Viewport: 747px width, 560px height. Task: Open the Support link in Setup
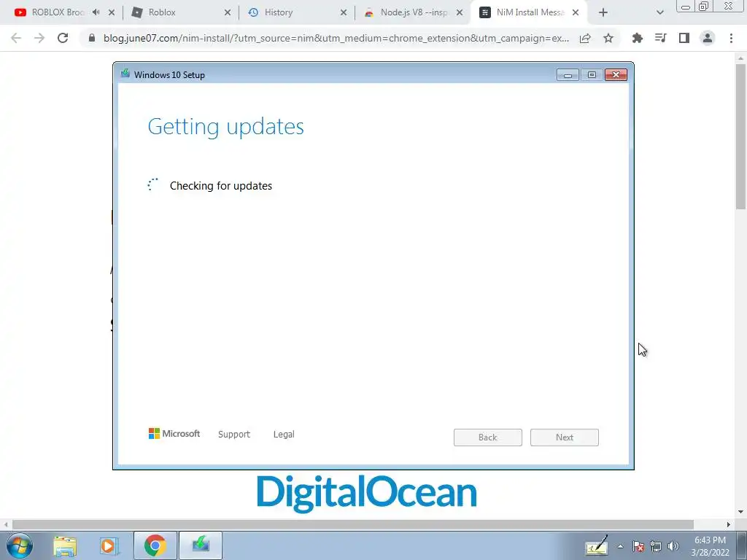(234, 435)
